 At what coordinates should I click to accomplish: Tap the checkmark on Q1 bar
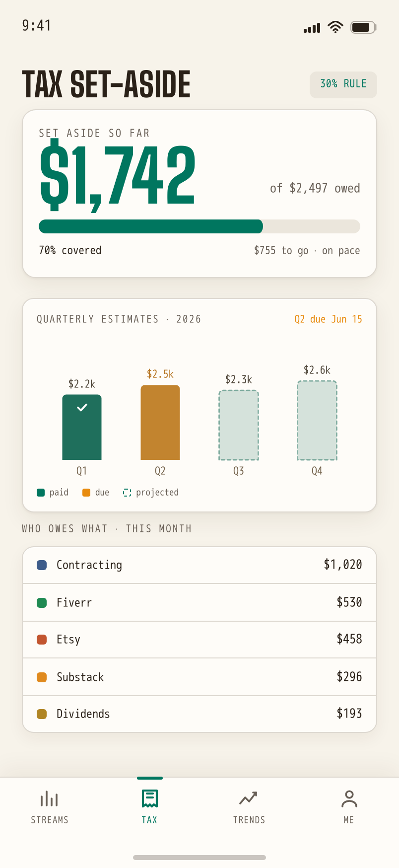82,407
